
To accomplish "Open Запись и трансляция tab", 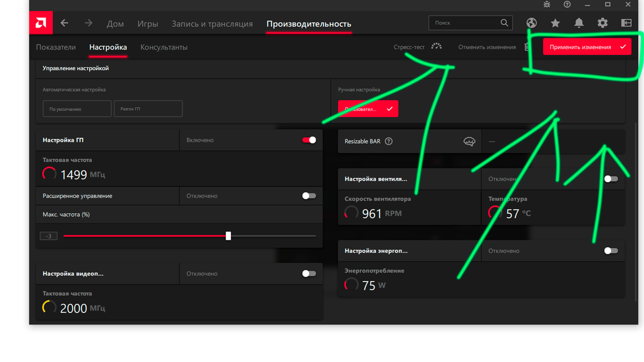I will coord(212,24).
